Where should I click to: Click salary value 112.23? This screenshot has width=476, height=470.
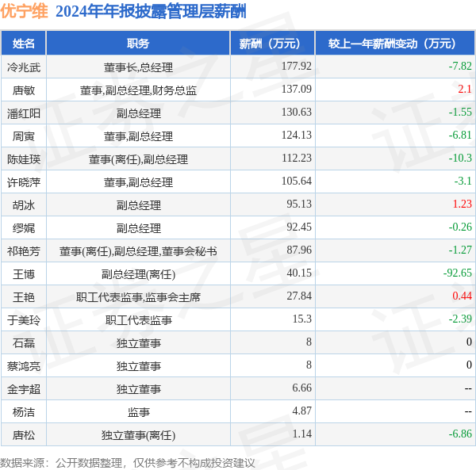coord(296,158)
